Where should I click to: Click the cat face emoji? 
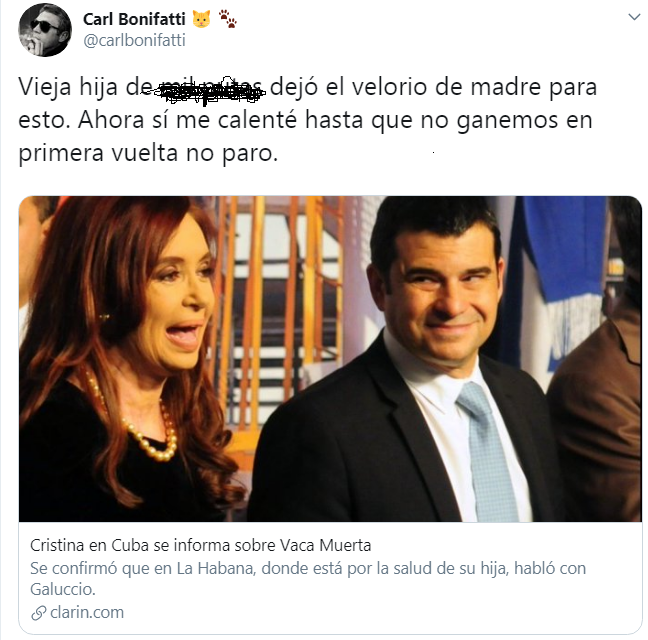[201, 19]
